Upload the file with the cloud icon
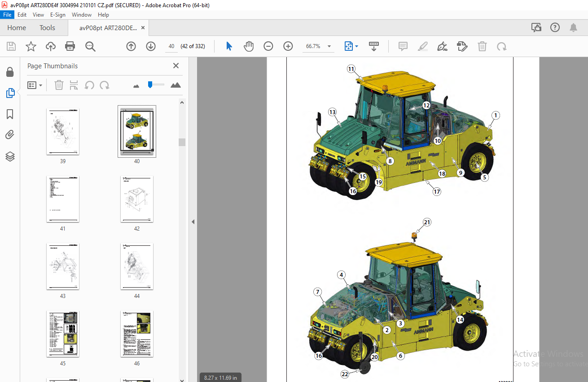The width and height of the screenshot is (588, 382). tap(51, 46)
